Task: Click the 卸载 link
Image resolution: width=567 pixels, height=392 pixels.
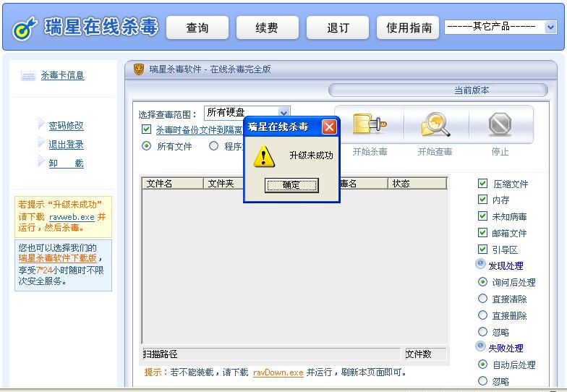Action: coord(67,163)
